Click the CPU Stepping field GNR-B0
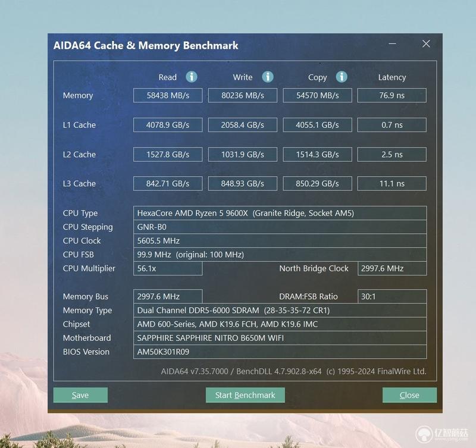This screenshot has width=476, height=448. pyautogui.click(x=280, y=227)
